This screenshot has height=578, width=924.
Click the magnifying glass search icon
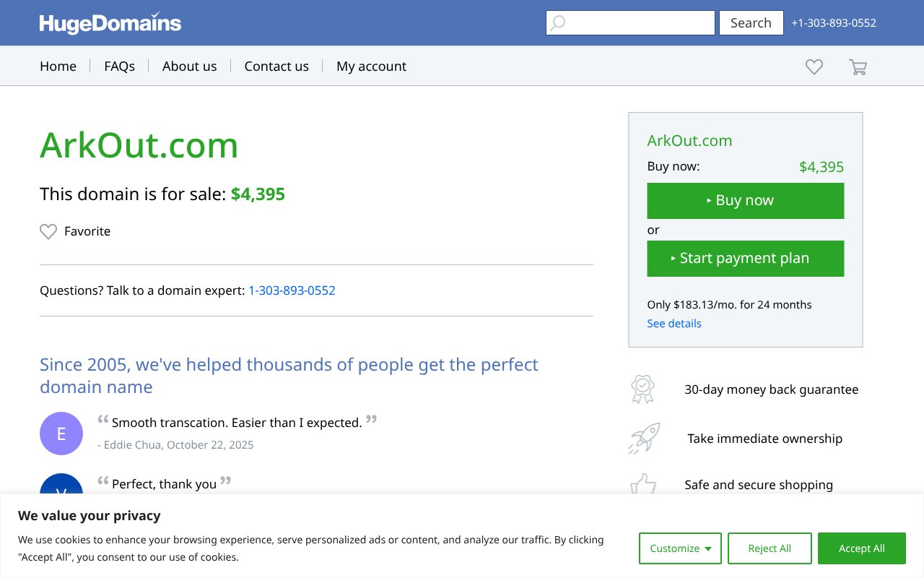[557, 22]
